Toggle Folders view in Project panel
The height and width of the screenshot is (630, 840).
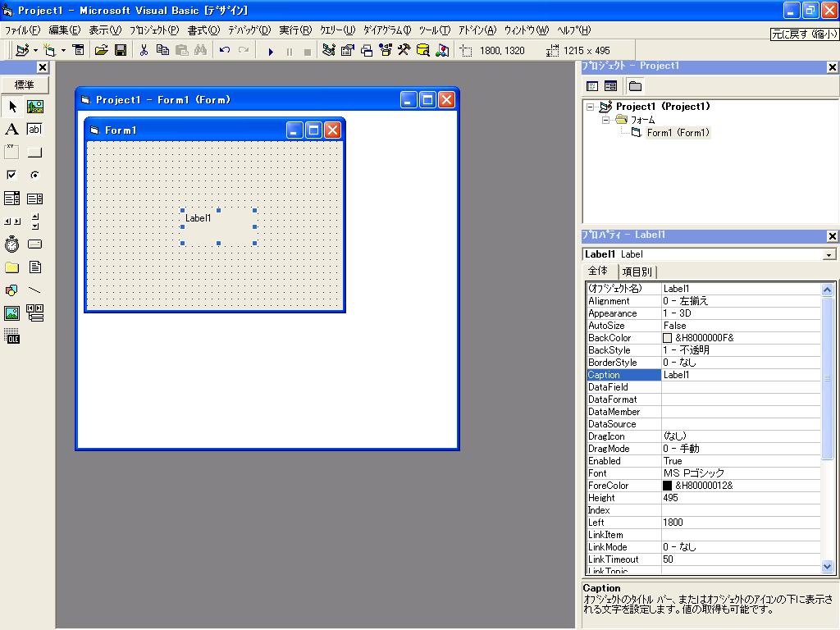click(636, 85)
